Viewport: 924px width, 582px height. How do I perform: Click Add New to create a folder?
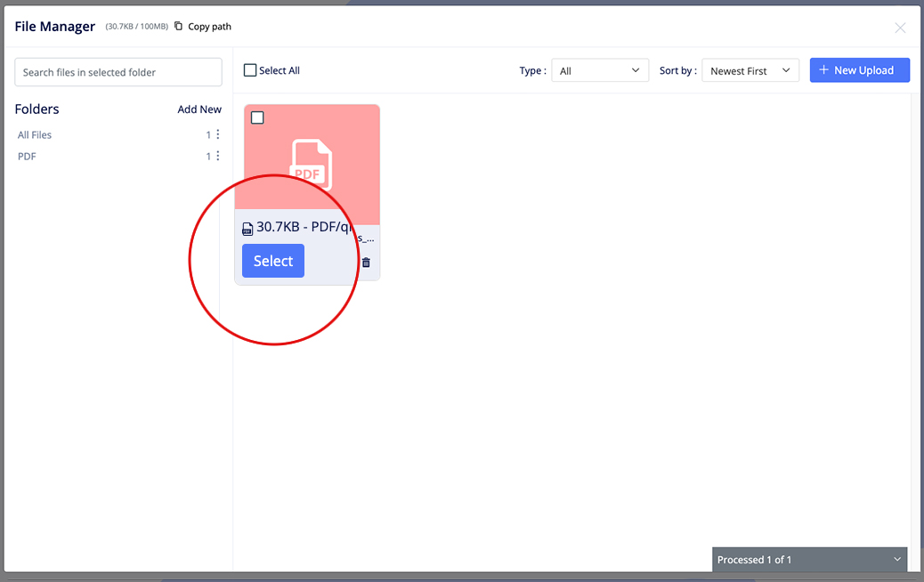pos(199,109)
